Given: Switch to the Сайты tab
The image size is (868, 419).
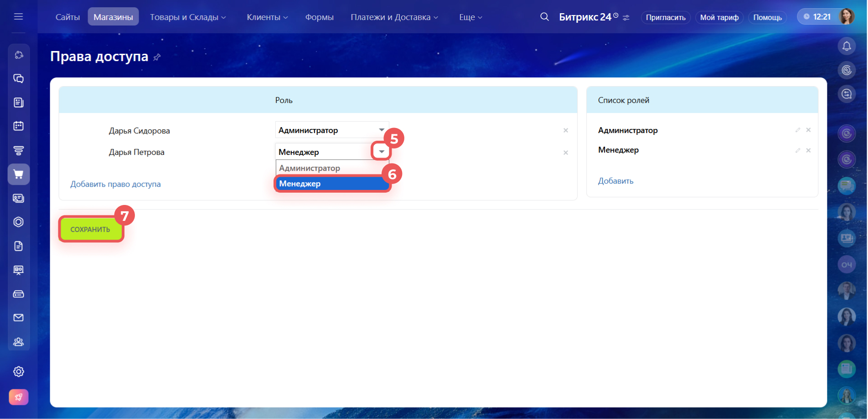Looking at the screenshot, I should [x=67, y=17].
